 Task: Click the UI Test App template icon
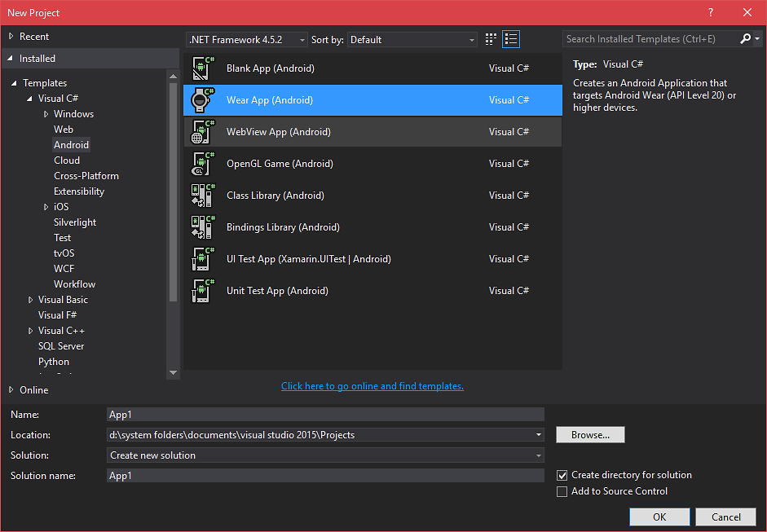pyautogui.click(x=203, y=259)
